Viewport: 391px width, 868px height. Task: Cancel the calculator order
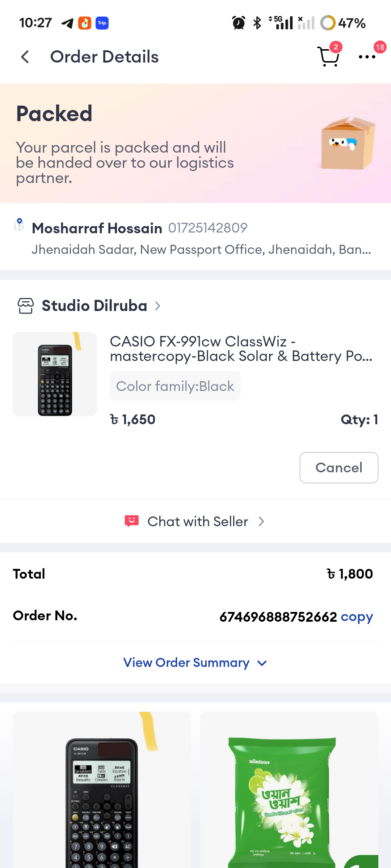(x=339, y=468)
